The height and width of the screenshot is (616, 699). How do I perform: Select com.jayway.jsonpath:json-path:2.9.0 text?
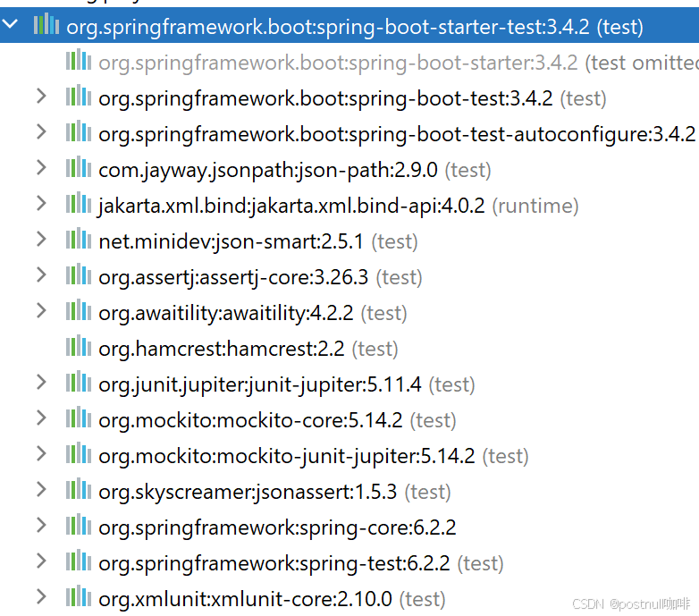(x=268, y=170)
